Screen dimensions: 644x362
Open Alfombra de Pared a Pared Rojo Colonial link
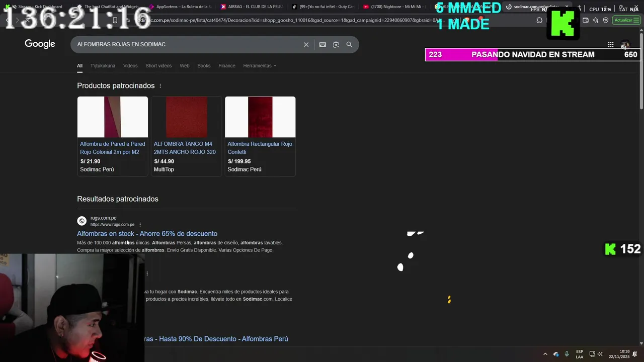coord(113,148)
